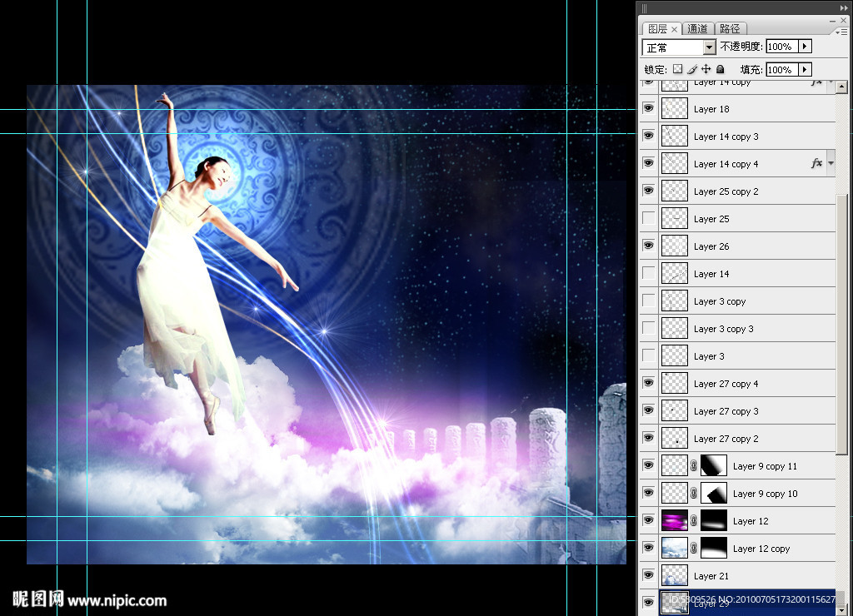Show the hidden Layer 25

point(648,218)
